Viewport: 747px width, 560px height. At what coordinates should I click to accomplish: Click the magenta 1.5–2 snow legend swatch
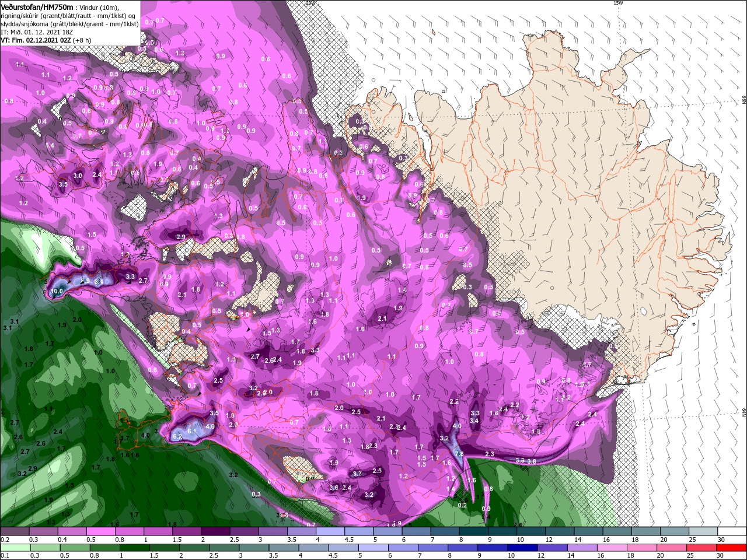pos(186,531)
